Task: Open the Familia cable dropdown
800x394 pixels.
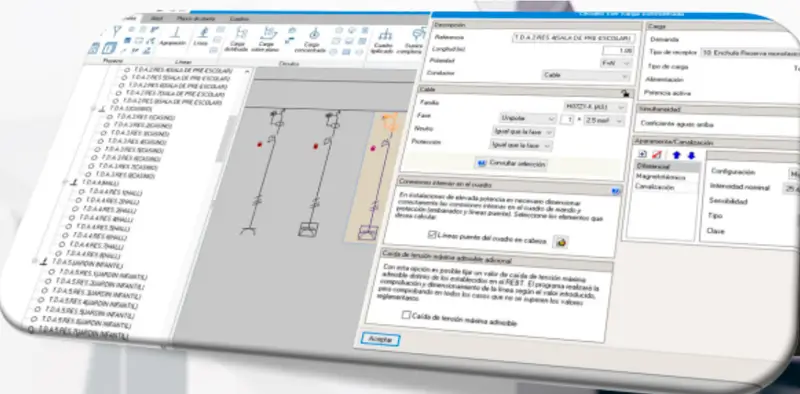Action: (594, 107)
